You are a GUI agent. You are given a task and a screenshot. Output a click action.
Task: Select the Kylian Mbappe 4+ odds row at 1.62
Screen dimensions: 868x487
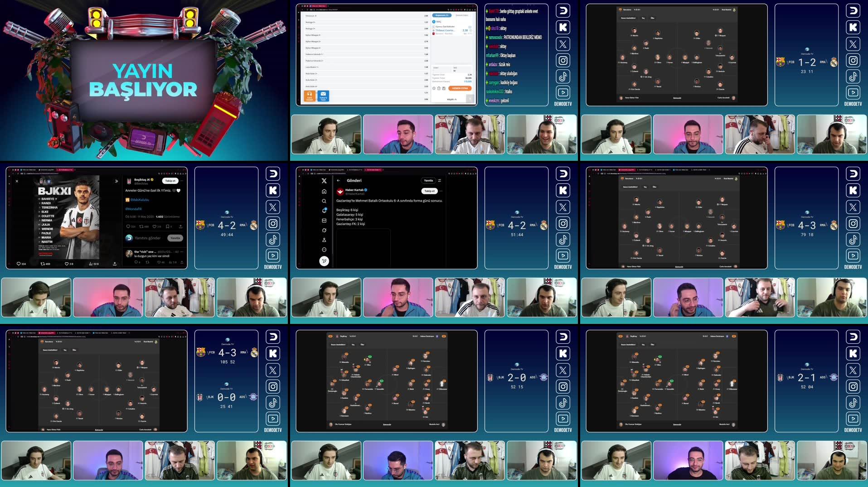click(366, 35)
